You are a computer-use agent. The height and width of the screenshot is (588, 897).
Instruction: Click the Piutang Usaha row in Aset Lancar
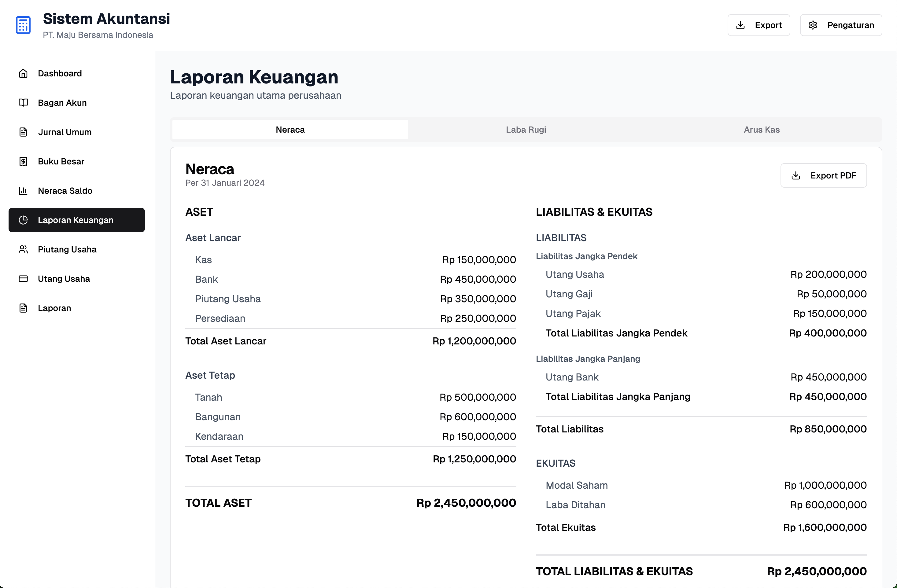(350, 299)
